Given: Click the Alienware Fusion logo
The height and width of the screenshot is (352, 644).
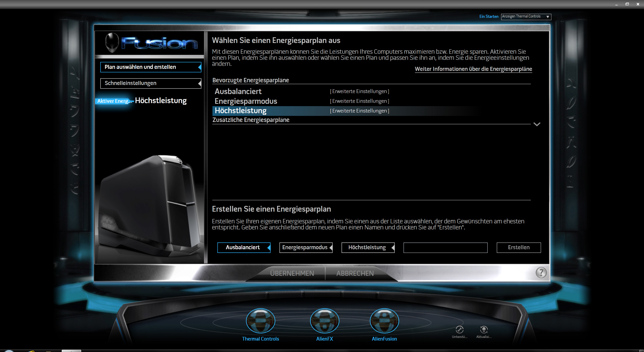Looking at the screenshot, I should point(151,43).
